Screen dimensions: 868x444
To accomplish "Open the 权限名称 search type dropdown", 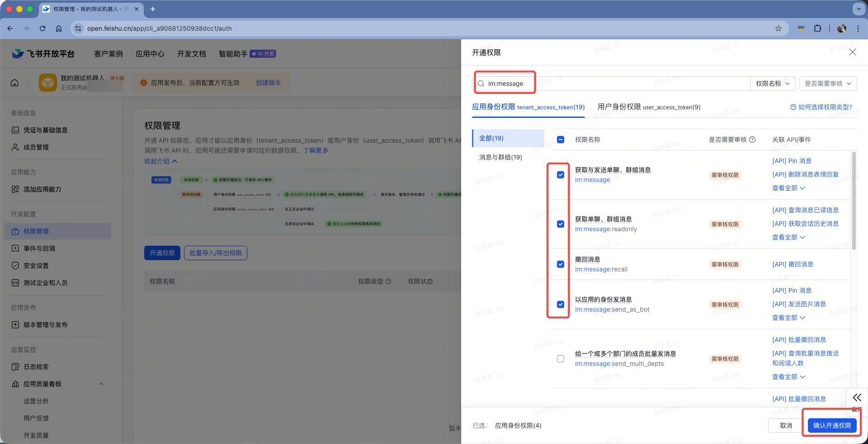I will 773,84.
